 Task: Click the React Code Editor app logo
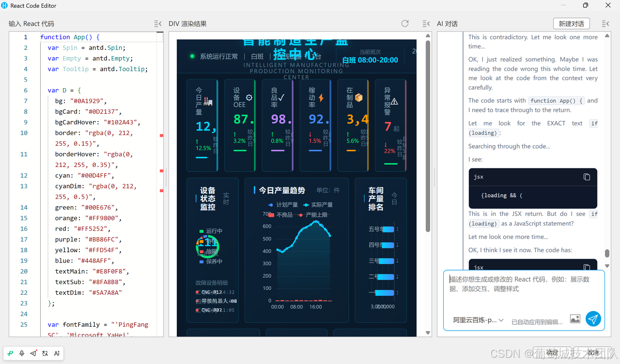(x=5, y=5)
